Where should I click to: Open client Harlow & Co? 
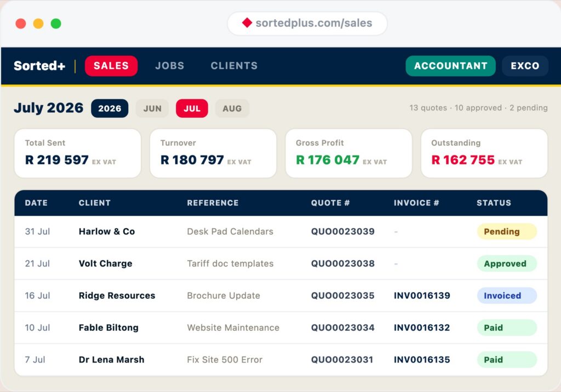(x=107, y=232)
